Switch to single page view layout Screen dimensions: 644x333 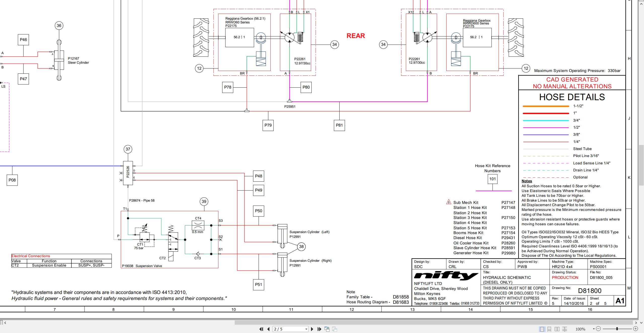coord(542,329)
